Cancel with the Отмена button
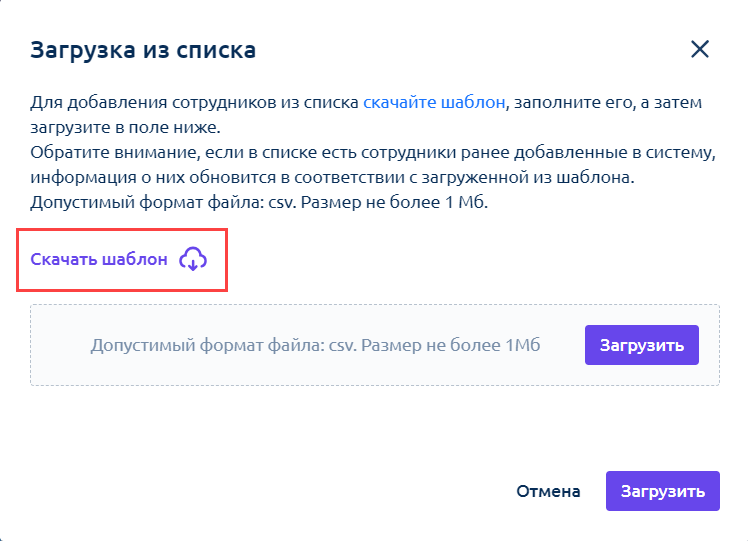 click(548, 491)
